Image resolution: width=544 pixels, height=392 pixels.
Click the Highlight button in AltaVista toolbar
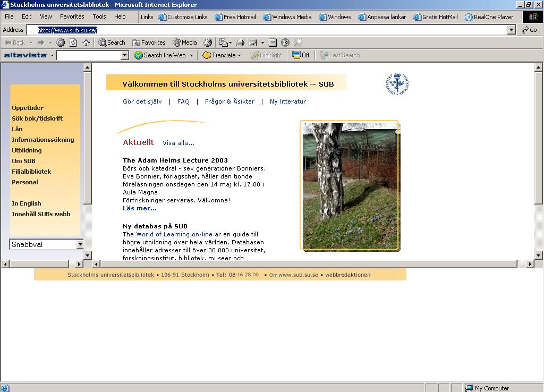coord(266,55)
